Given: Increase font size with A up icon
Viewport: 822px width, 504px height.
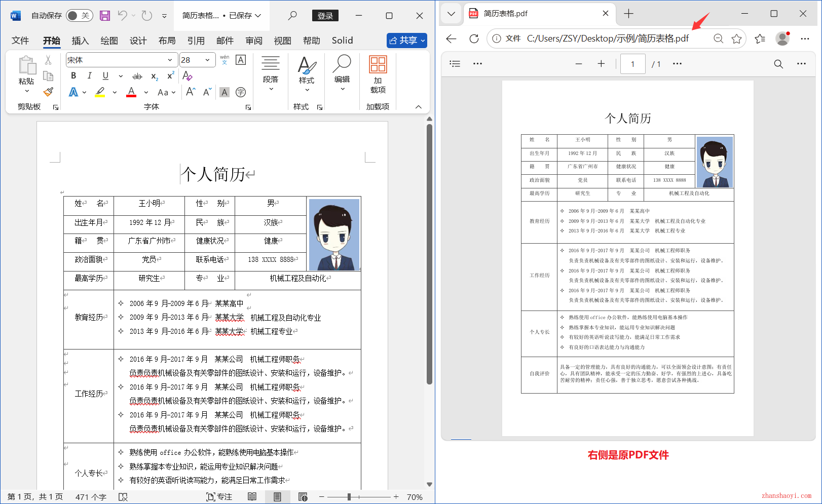Looking at the screenshot, I should point(191,92).
